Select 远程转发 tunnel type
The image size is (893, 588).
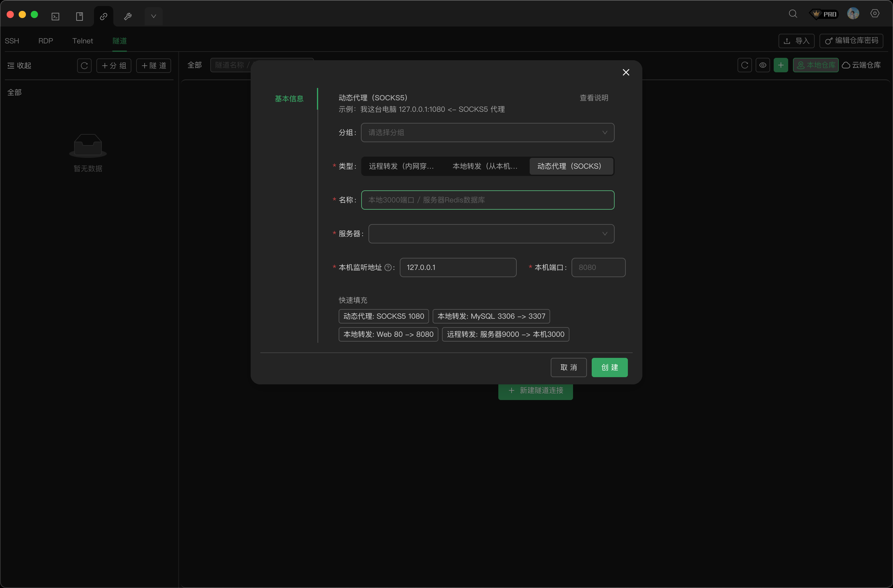401,166
